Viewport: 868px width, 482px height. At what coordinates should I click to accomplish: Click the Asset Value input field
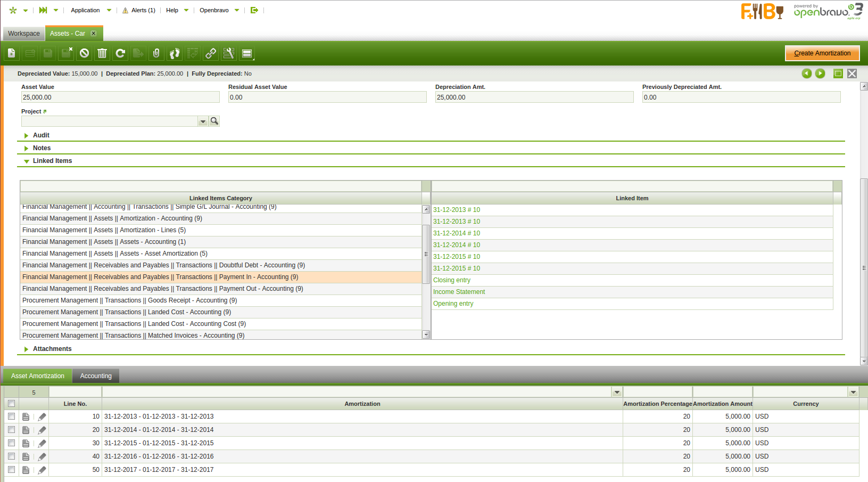click(120, 97)
